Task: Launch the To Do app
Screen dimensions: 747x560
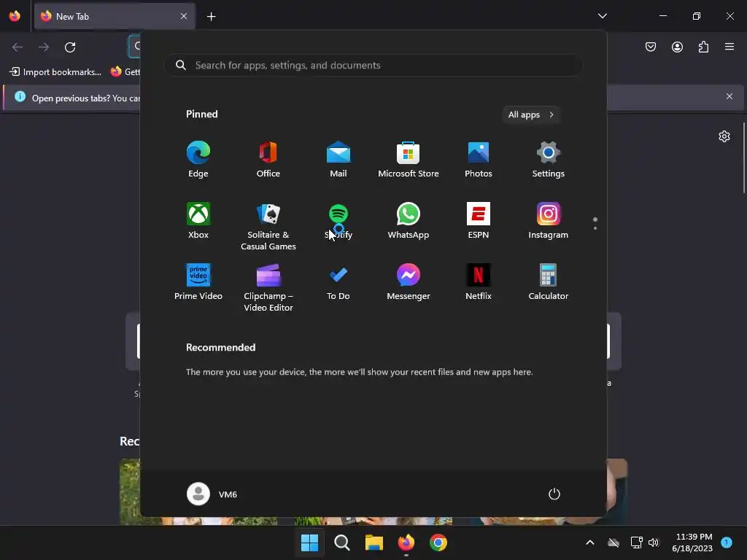Action: click(338, 282)
